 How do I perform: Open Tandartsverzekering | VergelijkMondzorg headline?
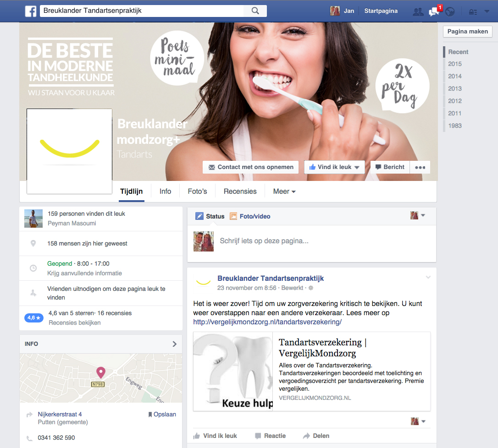click(323, 348)
